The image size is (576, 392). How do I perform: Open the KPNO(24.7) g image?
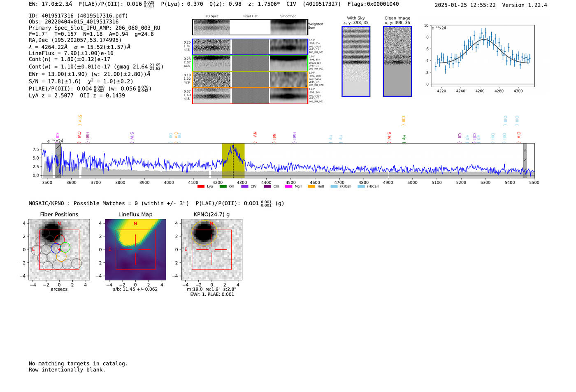[211, 250]
